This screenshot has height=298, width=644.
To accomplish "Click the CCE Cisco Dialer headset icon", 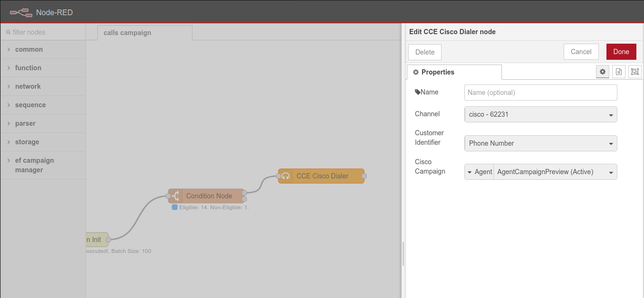I will coord(286,176).
